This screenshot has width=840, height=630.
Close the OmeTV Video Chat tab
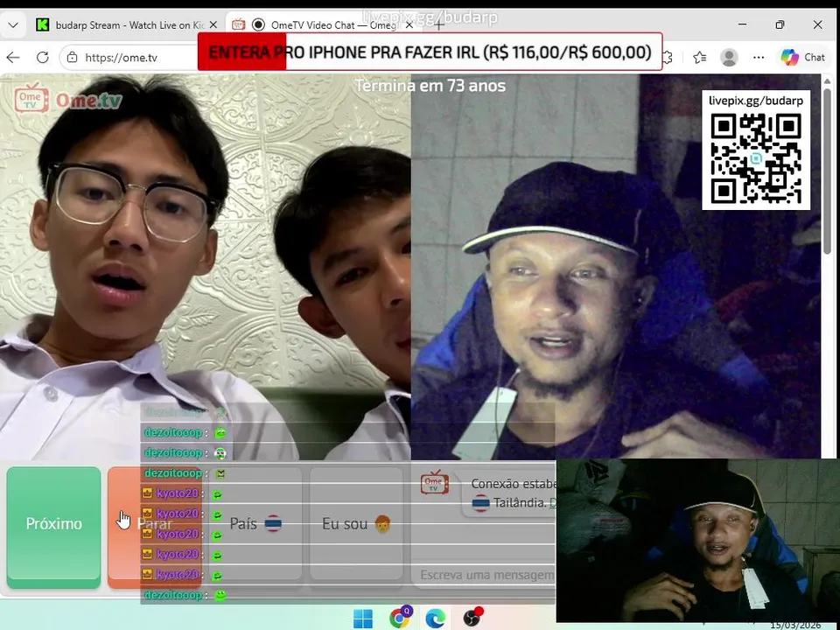(x=409, y=25)
